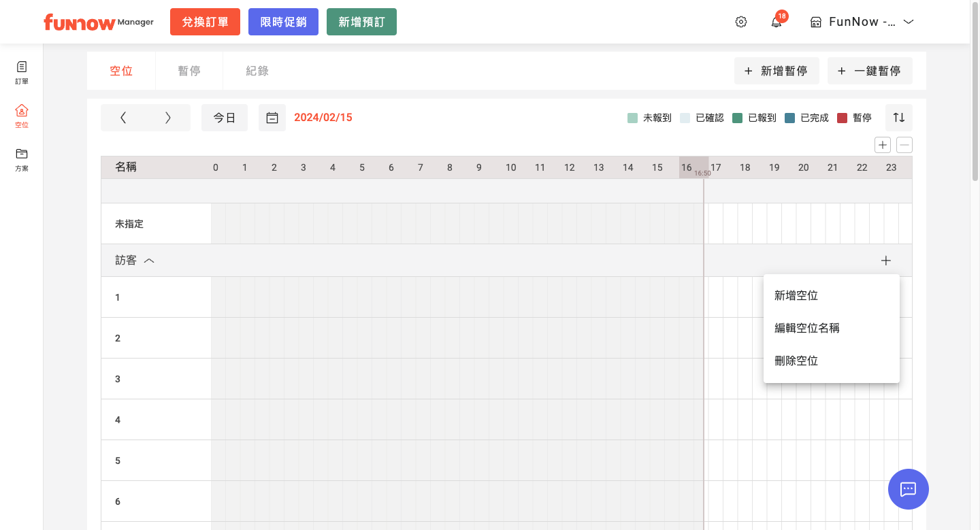This screenshot has height=530, width=980.
Task: Zoom out timeline with minus icon
Action: click(904, 145)
